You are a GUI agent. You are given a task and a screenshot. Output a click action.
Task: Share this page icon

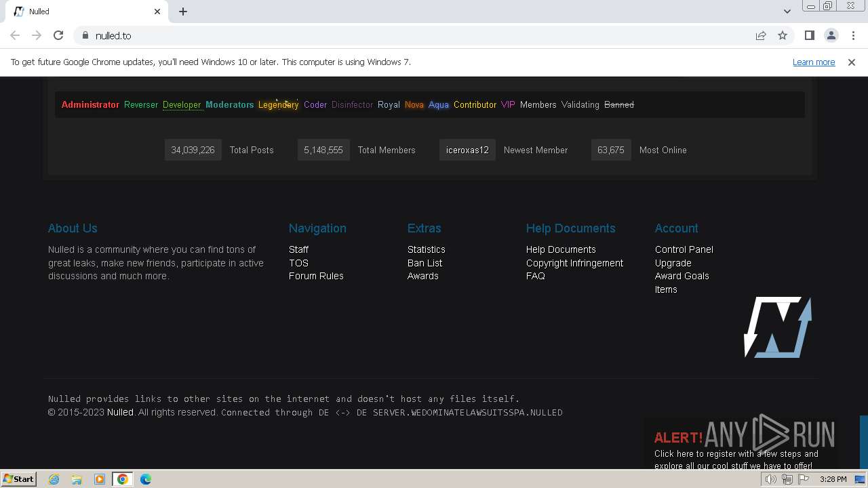pyautogui.click(x=761, y=35)
